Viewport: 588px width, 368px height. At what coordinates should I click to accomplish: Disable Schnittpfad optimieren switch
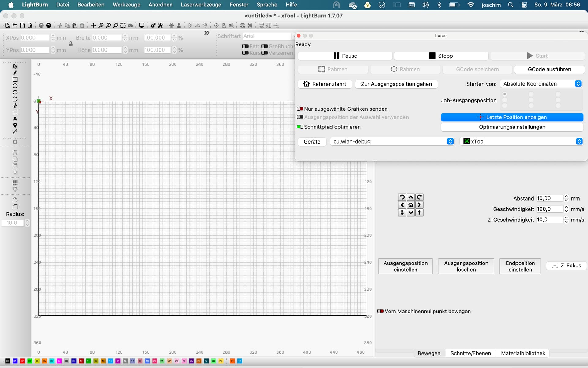300,127
